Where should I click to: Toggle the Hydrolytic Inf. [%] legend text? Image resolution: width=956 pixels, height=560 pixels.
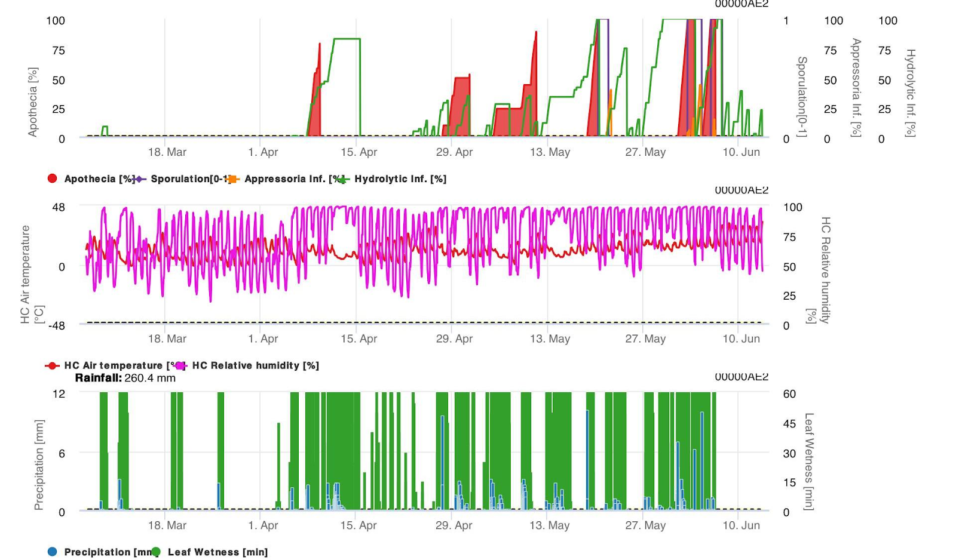coord(400,179)
